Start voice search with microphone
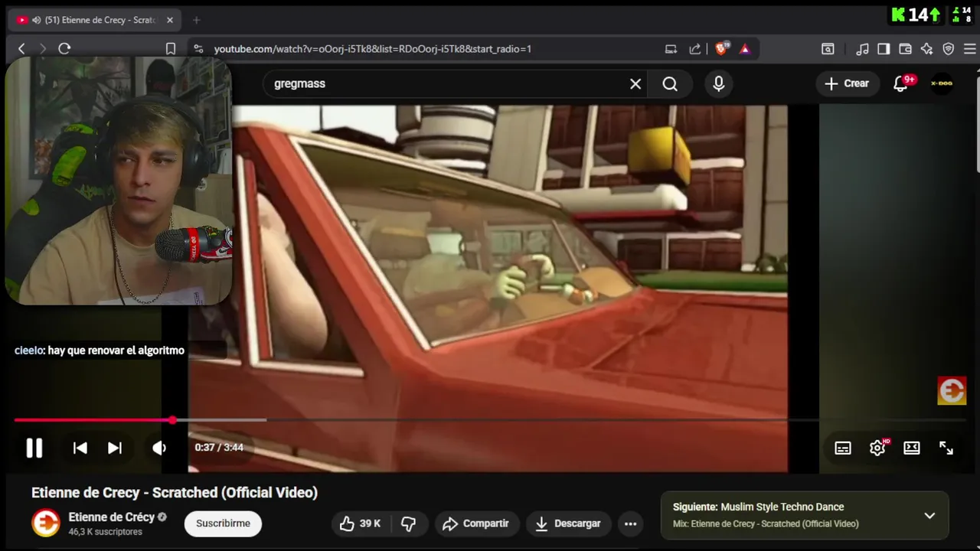980x551 pixels. (x=718, y=84)
